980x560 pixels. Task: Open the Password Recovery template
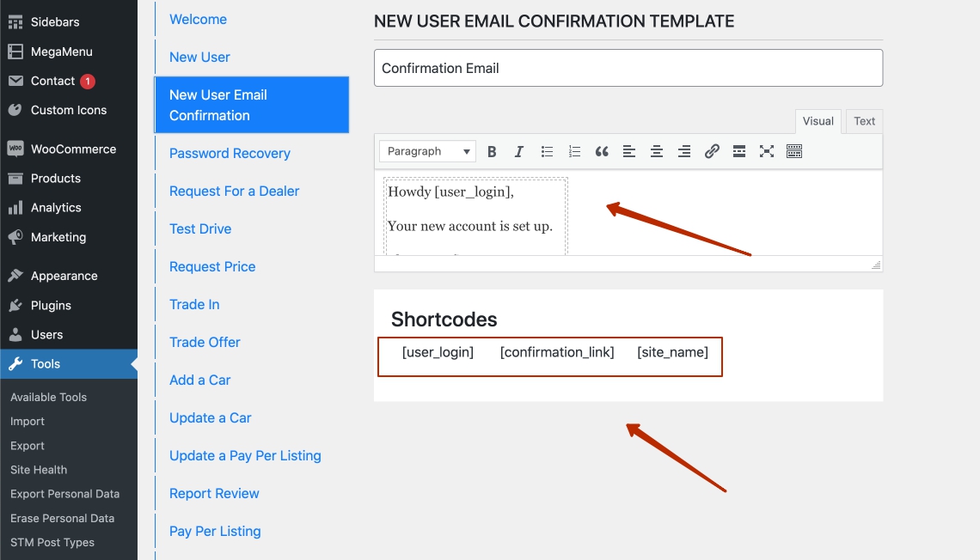coord(230,154)
